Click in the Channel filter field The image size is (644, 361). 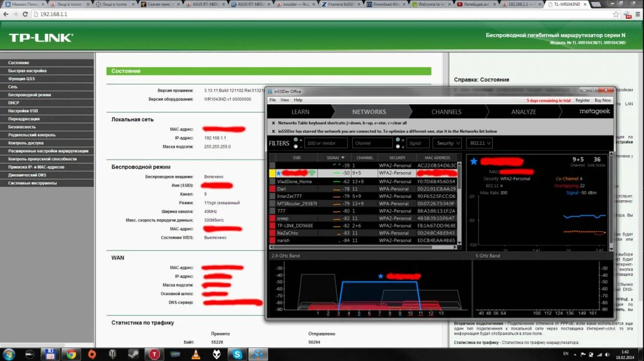point(372,143)
